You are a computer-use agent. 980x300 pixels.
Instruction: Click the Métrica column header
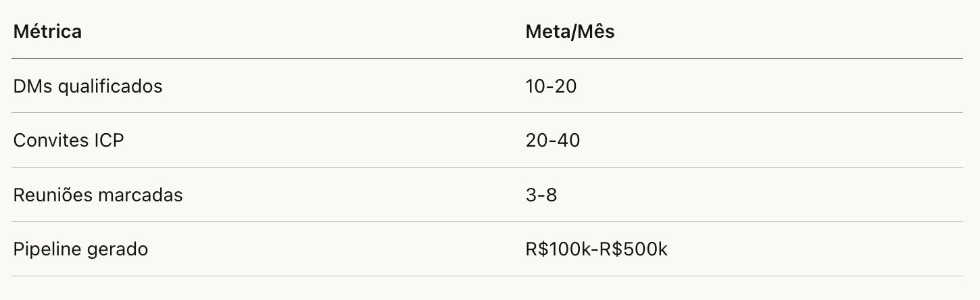pos(47,32)
